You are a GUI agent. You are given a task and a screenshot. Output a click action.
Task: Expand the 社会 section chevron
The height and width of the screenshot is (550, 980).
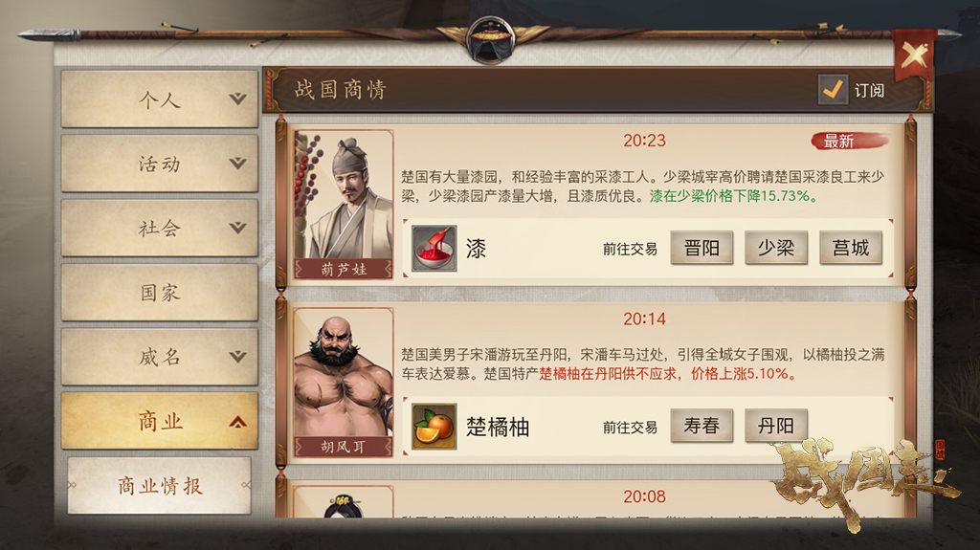tap(237, 228)
